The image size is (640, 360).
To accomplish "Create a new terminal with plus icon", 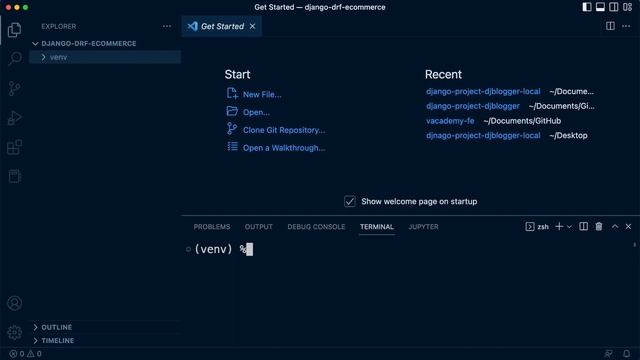I will point(559,227).
